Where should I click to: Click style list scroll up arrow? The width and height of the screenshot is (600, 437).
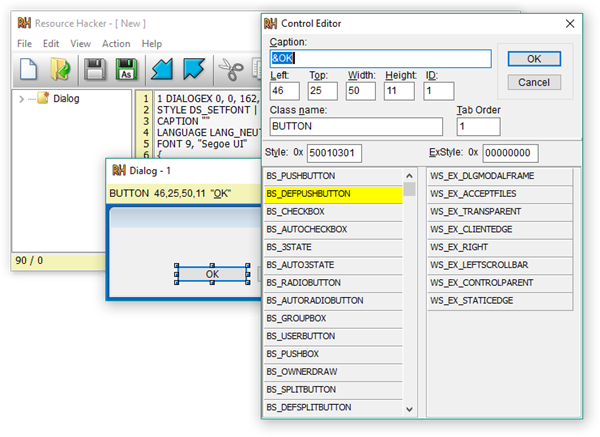click(409, 176)
